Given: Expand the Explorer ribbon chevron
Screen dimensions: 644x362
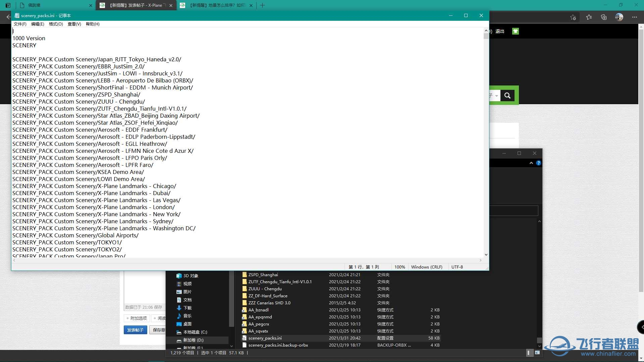Looking at the screenshot, I should pos(531,163).
